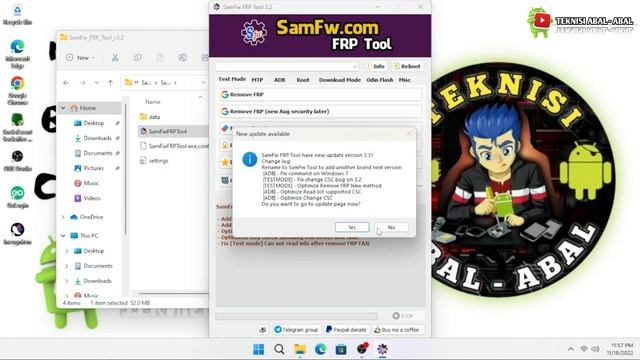Open the Recycle Bin desktop icon
Screen dimensions: 640x360
(x=18, y=15)
